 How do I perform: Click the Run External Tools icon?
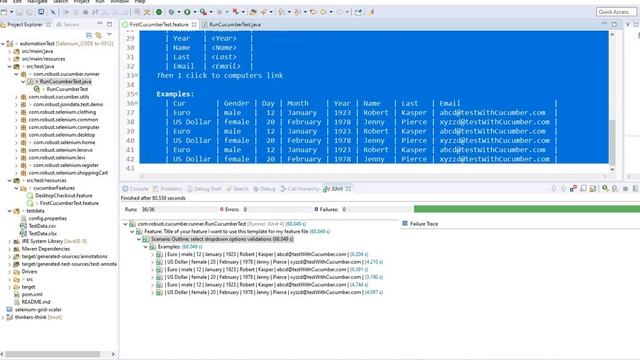(203, 12)
